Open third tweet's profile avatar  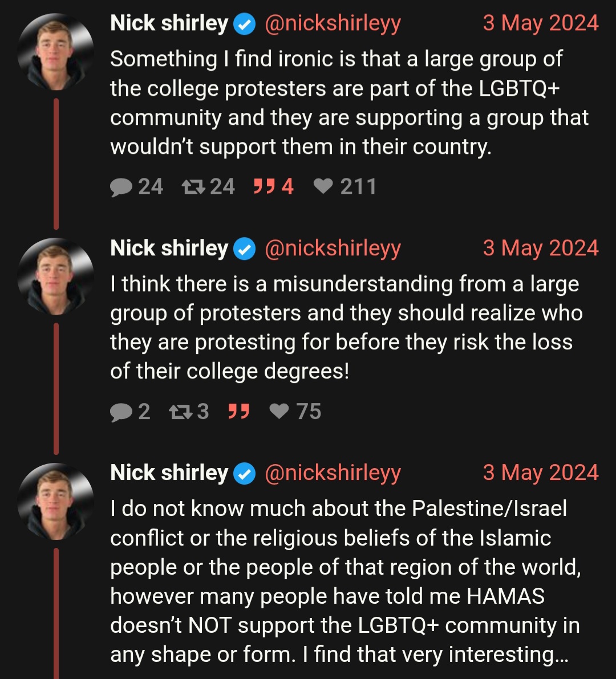(x=55, y=501)
